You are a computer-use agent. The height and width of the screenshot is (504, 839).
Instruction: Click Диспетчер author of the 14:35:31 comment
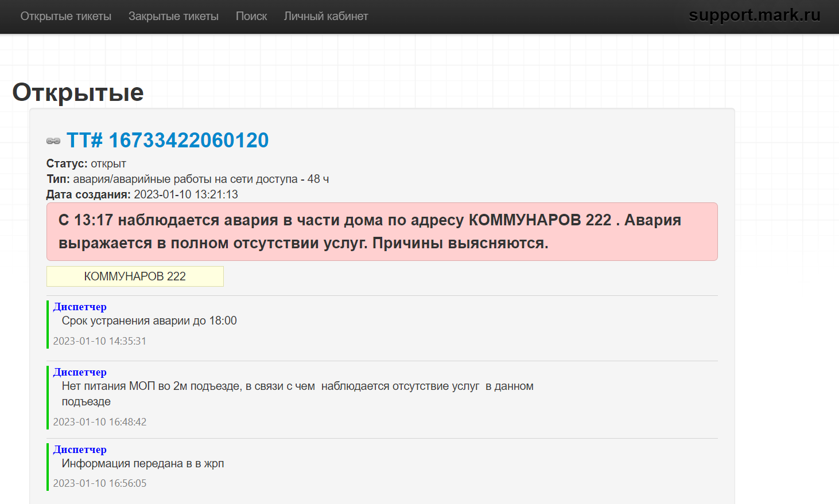click(80, 307)
